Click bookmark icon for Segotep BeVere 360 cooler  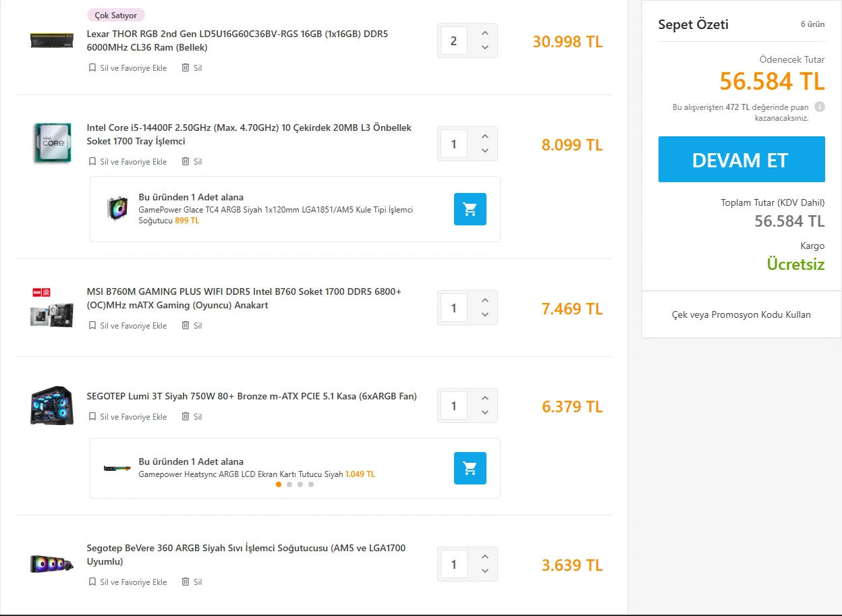92,582
